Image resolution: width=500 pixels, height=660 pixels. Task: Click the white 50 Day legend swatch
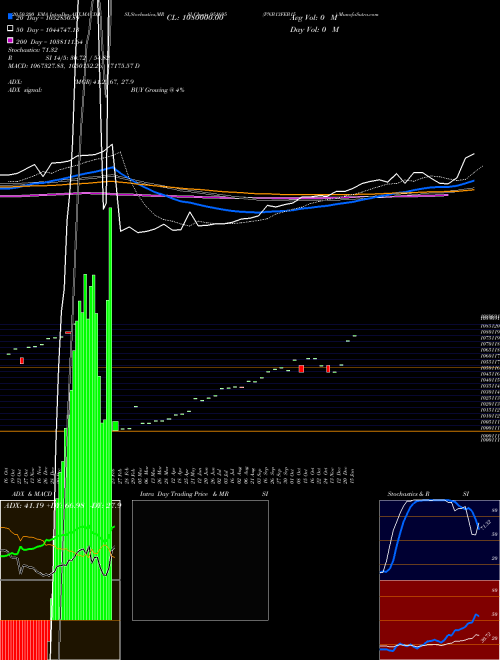coord(10,29)
